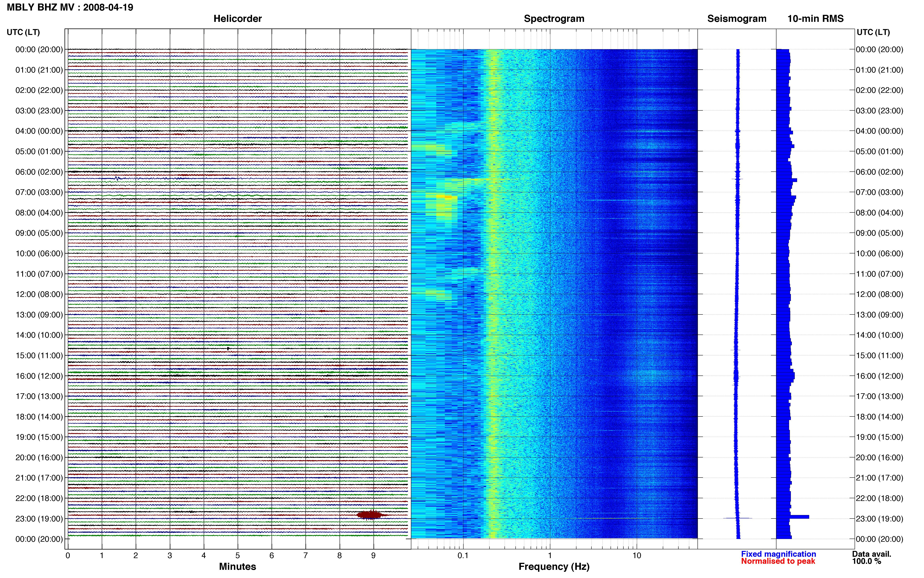Click the Spectrogram panel heading
The width and height of the screenshot is (924, 578).
coord(554,19)
